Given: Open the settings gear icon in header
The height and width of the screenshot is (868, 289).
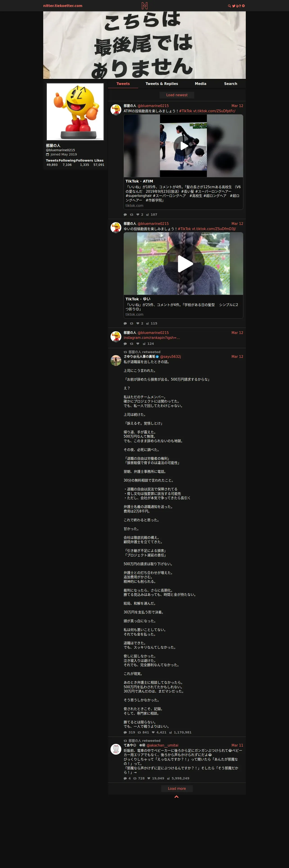Looking at the screenshot, I should 244,6.
